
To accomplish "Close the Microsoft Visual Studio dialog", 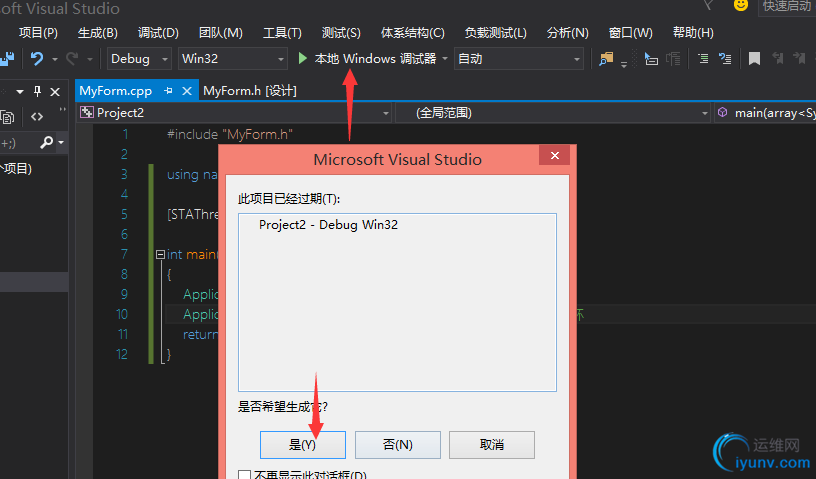I will point(555,155).
